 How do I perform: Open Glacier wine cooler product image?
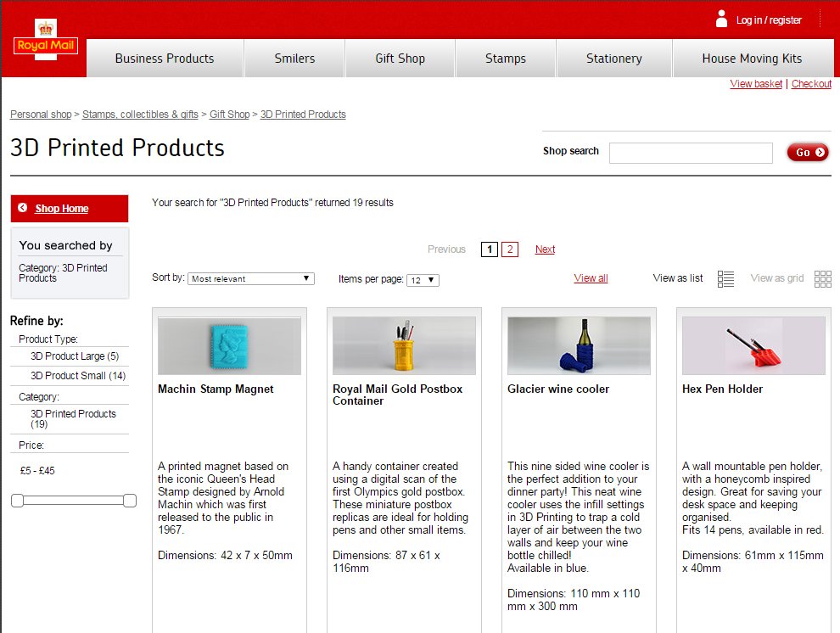[579, 346]
